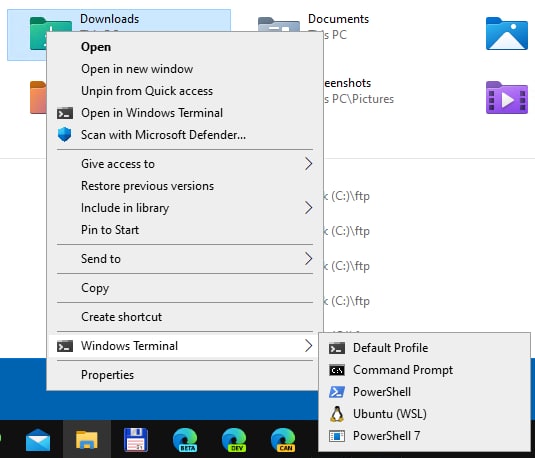Expand the Give access to submenu arrow
This screenshot has height=458, width=535.
(x=308, y=164)
